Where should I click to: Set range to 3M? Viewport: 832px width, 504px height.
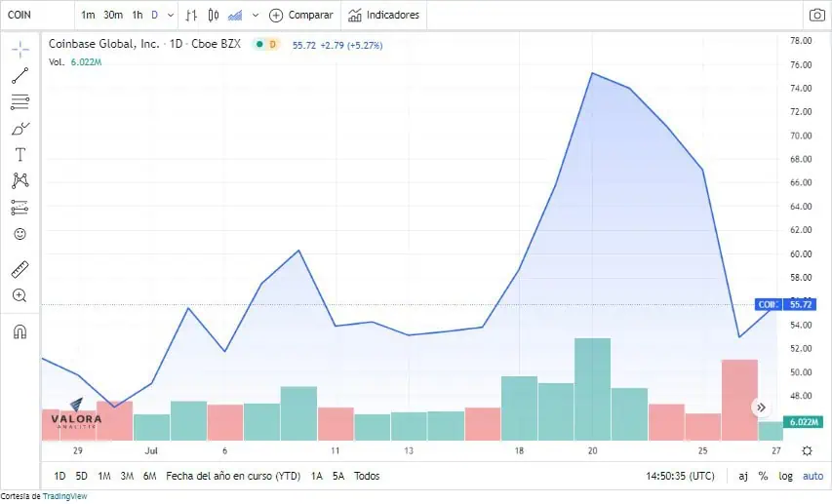tap(127, 476)
